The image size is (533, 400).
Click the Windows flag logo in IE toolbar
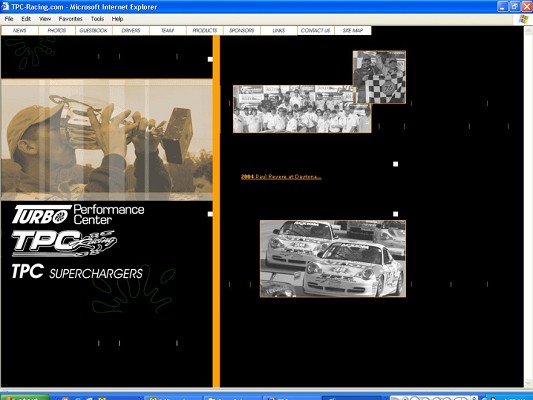(x=523, y=19)
